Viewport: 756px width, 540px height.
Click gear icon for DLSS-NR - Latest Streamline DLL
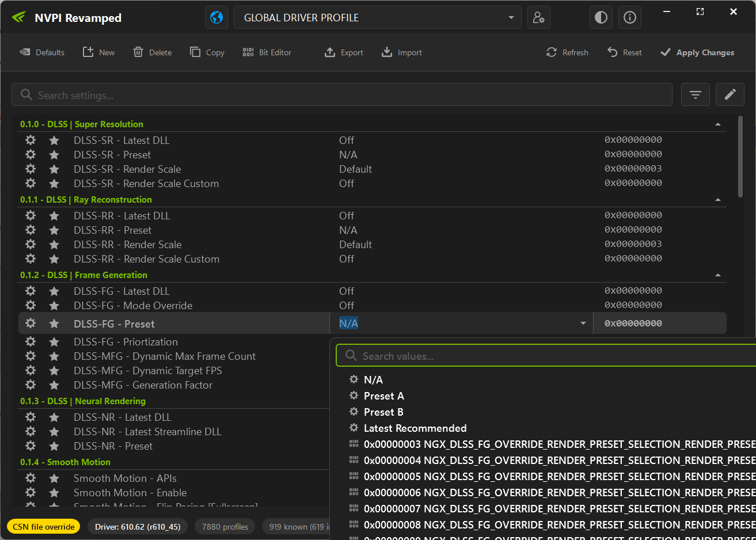click(x=31, y=431)
